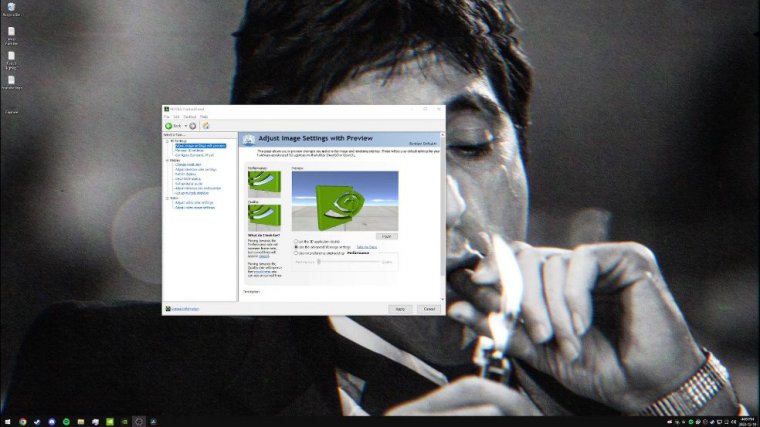Open the Help menu
760x427 pixels.
pos(204,117)
